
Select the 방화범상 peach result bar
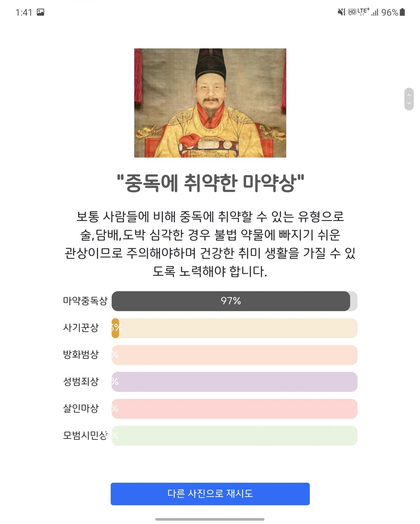click(234, 355)
